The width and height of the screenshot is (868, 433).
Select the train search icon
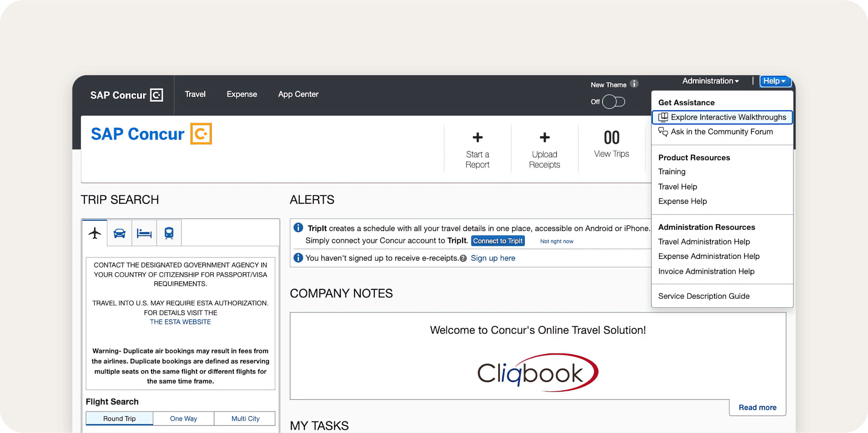pyautogui.click(x=168, y=233)
